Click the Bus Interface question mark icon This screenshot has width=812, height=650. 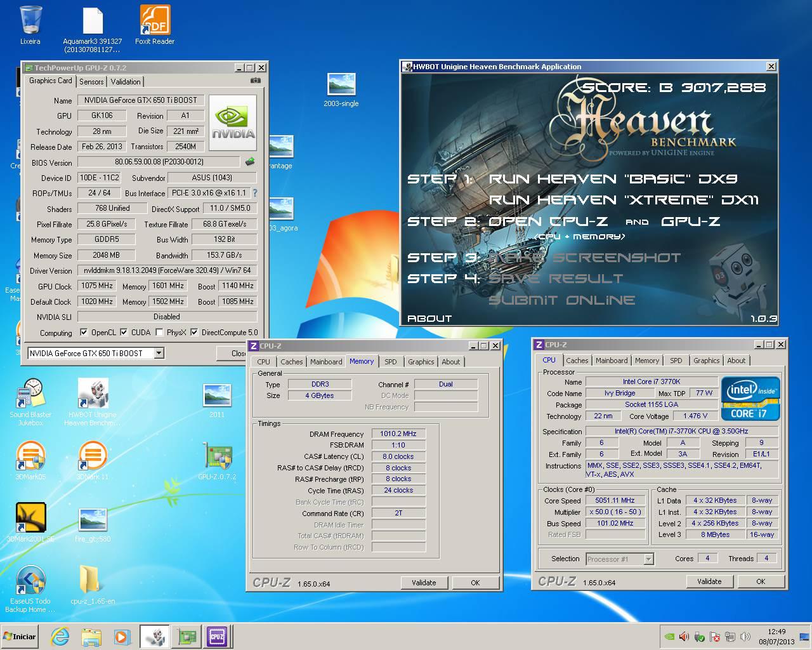[x=255, y=193]
